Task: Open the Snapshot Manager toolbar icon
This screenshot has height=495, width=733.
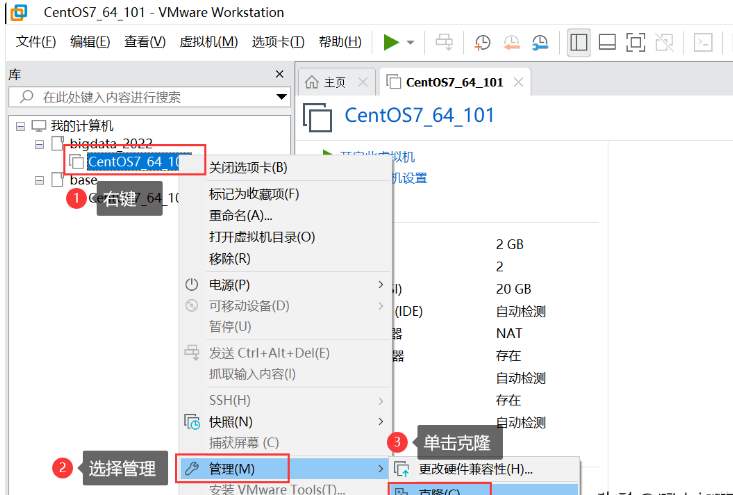Action: point(540,43)
